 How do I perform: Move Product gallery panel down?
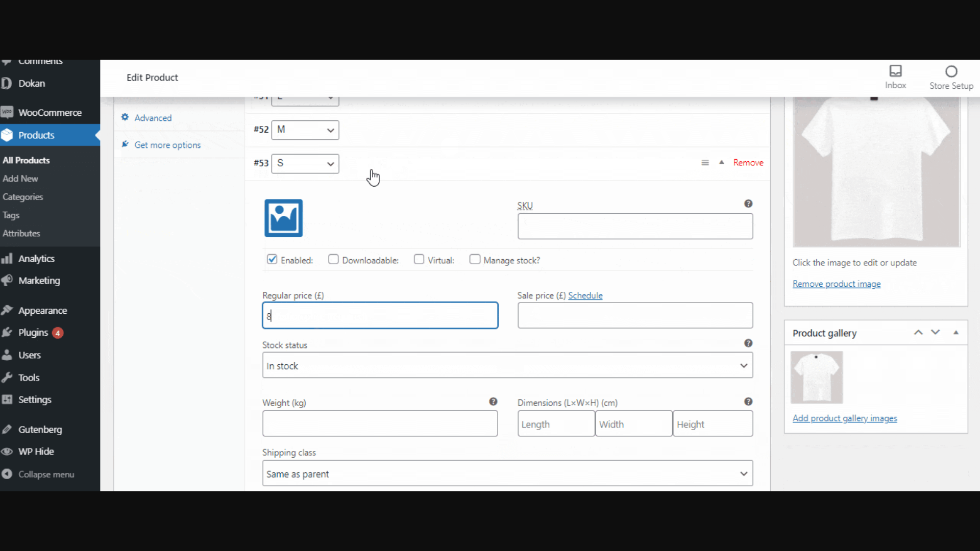coord(935,333)
